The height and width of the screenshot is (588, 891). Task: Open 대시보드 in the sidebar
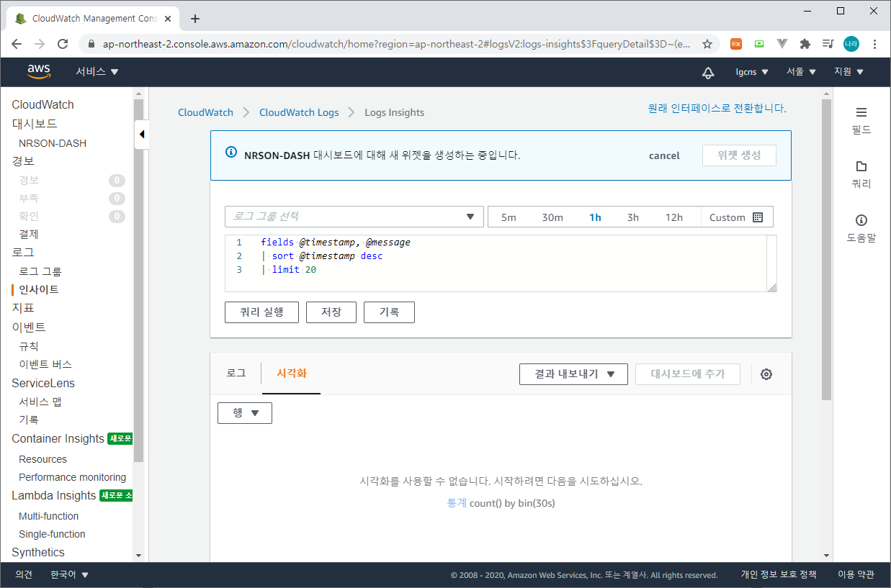[35, 124]
